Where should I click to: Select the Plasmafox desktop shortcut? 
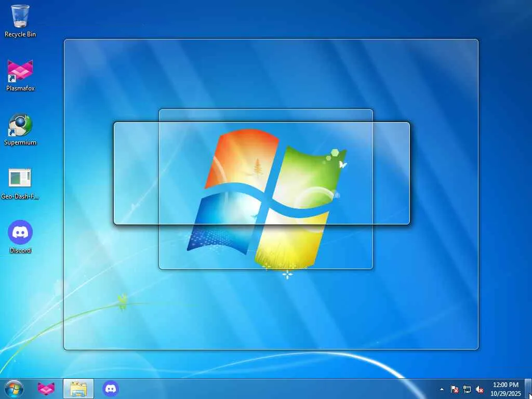coord(20,75)
